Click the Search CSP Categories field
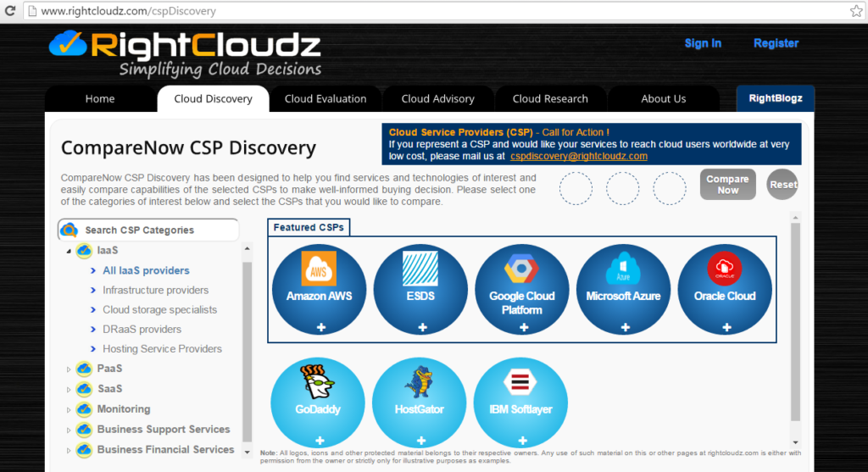This screenshot has height=472, width=868. click(x=148, y=230)
